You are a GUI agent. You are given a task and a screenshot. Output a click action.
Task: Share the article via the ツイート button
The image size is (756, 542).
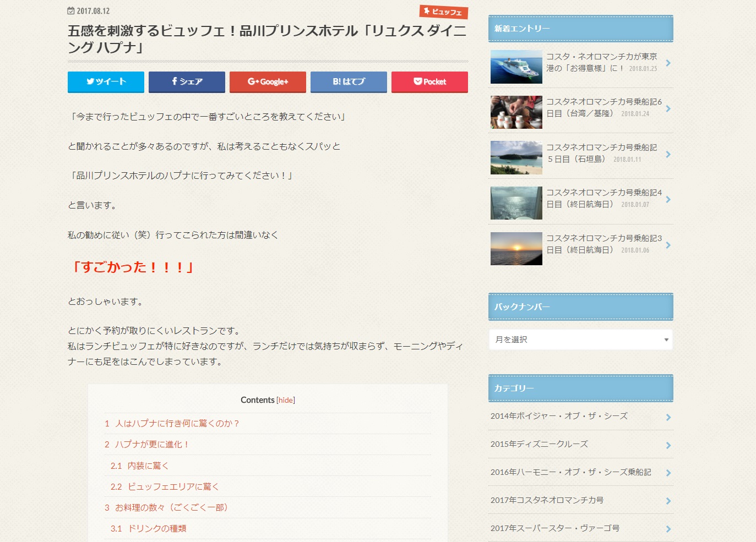point(106,81)
